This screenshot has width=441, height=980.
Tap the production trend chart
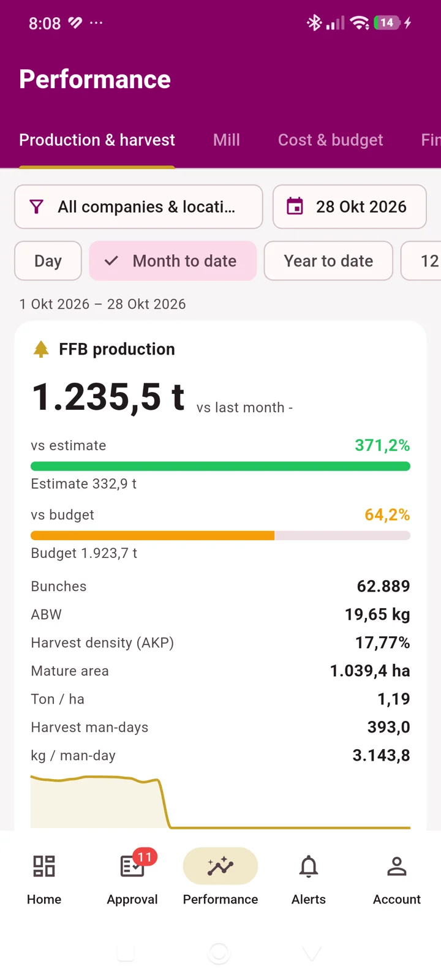221,802
